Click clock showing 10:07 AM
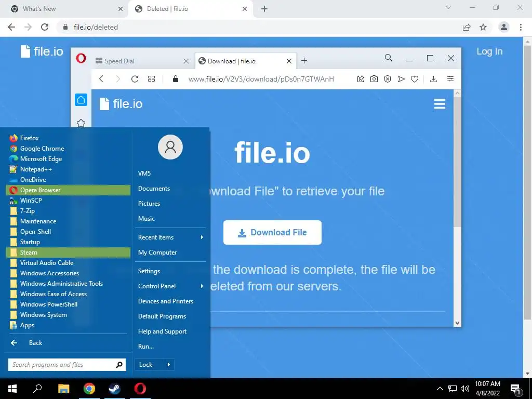 coord(487,384)
